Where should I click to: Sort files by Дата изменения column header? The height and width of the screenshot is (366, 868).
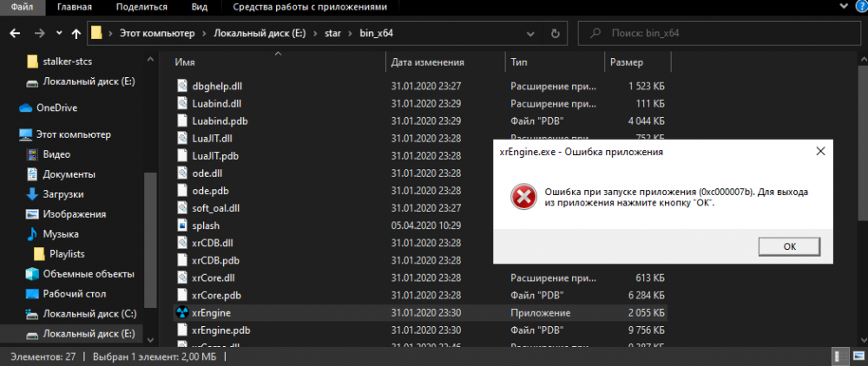(427, 62)
